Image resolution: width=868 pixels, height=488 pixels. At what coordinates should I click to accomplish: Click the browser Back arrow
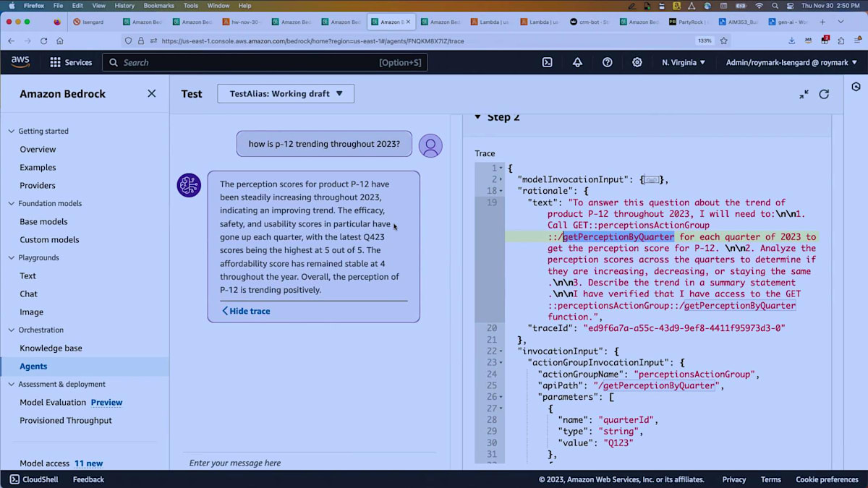point(11,41)
